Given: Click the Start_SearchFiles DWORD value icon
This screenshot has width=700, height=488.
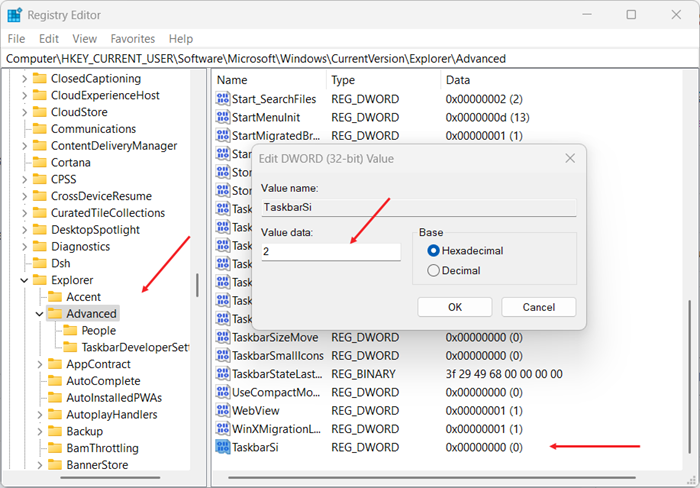Looking at the screenshot, I should pos(222,99).
